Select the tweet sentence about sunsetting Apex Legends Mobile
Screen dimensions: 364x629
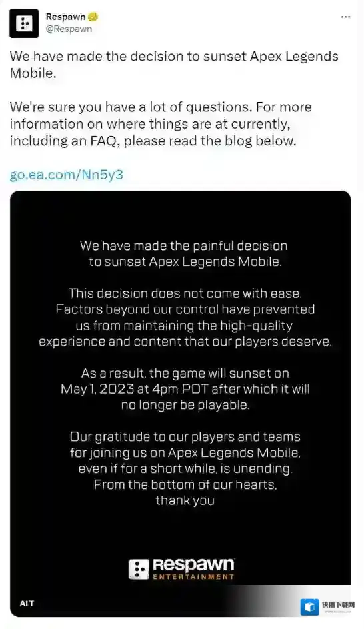[174, 65]
